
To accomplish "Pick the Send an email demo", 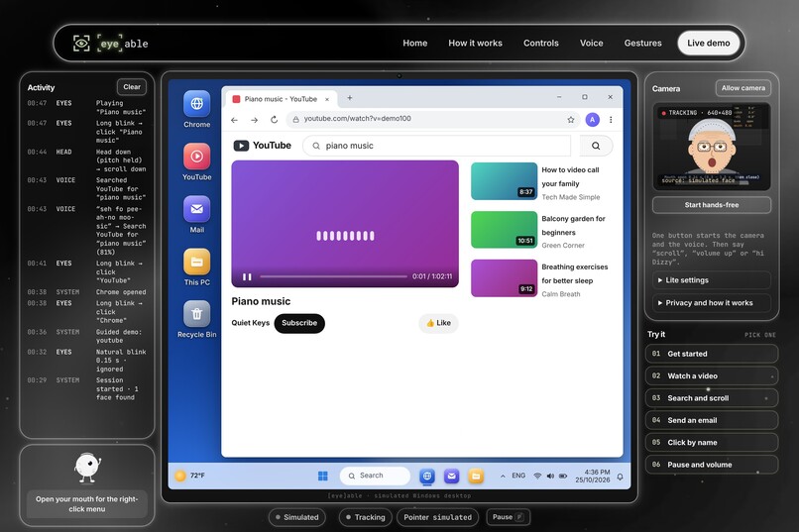I will (712, 420).
